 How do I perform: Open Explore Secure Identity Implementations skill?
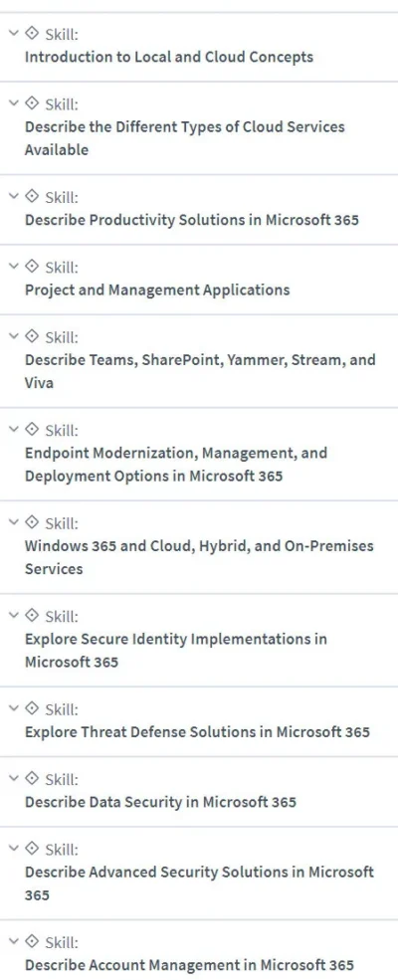point(176,651)
